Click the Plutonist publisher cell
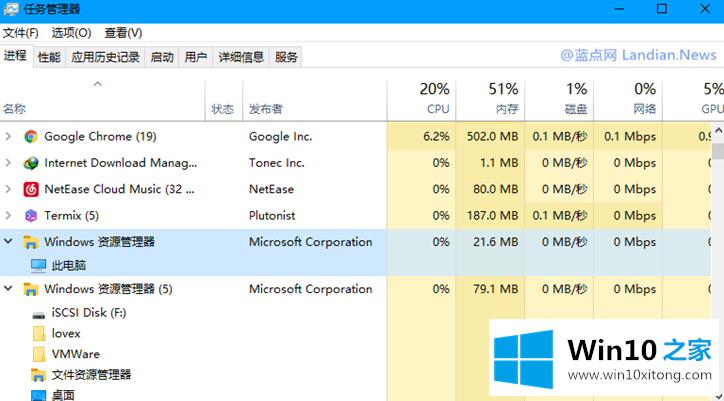This screenshot has height=401, width=724. [x=272, y=216]
